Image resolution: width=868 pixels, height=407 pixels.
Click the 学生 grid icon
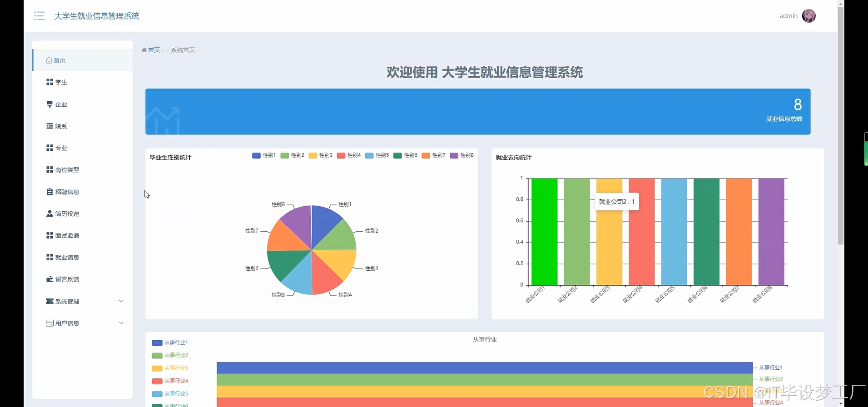(x=50, y=82)
